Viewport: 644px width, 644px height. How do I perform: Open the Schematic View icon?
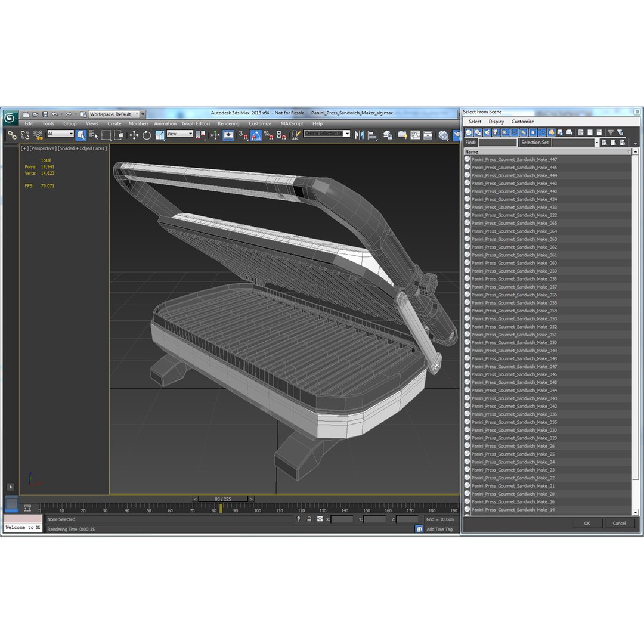point(428,135)
